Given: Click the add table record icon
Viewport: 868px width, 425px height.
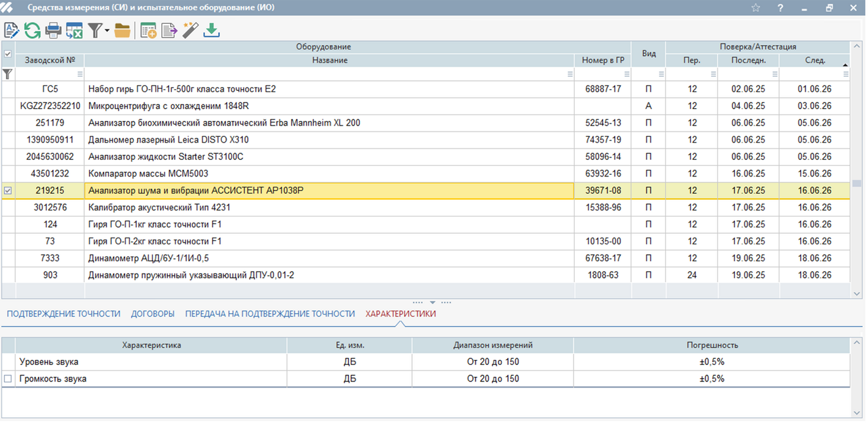Looking at the screenshot, I should click(148, 30).
